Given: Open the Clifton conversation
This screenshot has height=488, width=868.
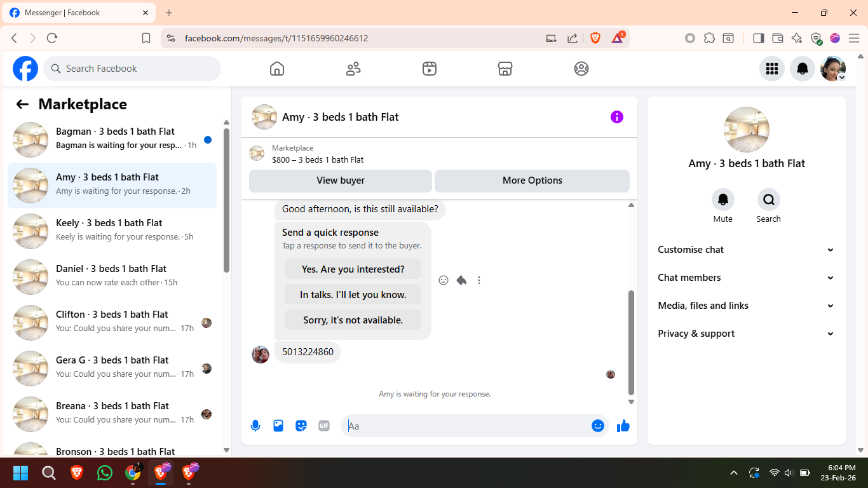Looking at the screenshot, I should pyautogui.click(x=112, y=323).
